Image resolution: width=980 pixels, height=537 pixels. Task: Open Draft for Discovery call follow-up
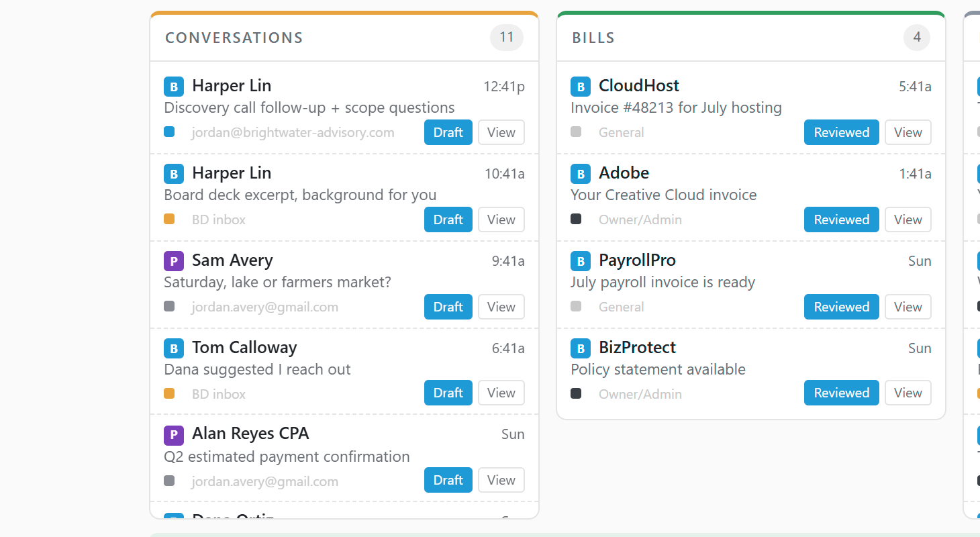coord(448,132)
